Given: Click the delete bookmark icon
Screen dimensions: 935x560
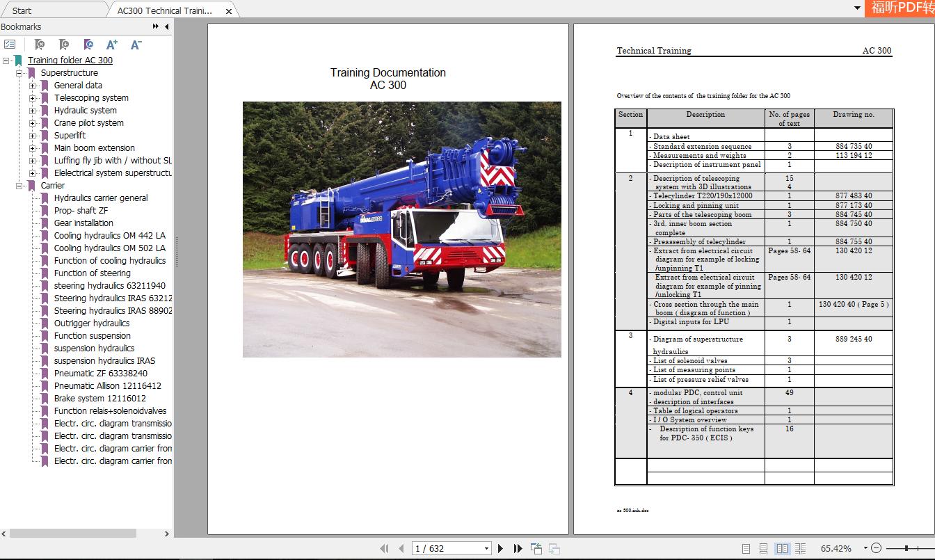Looking at the screenshot, I should [x=40, y=45].
